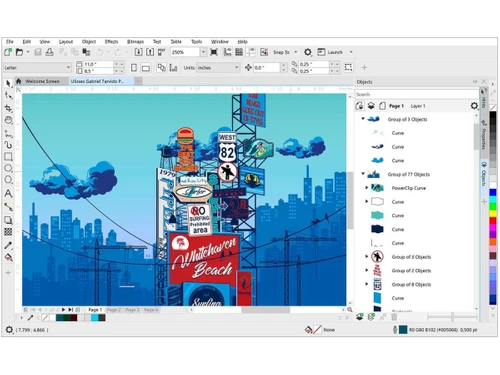Select the Drop Shadow tool
Image resolution: width=500 pixels, height=375 pixels.
point(8,219)
